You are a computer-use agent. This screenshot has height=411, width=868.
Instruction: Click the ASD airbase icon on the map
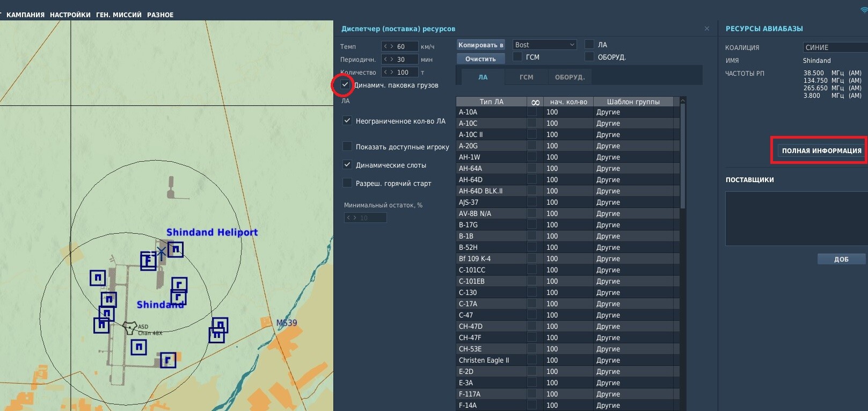tap(129, 327)
